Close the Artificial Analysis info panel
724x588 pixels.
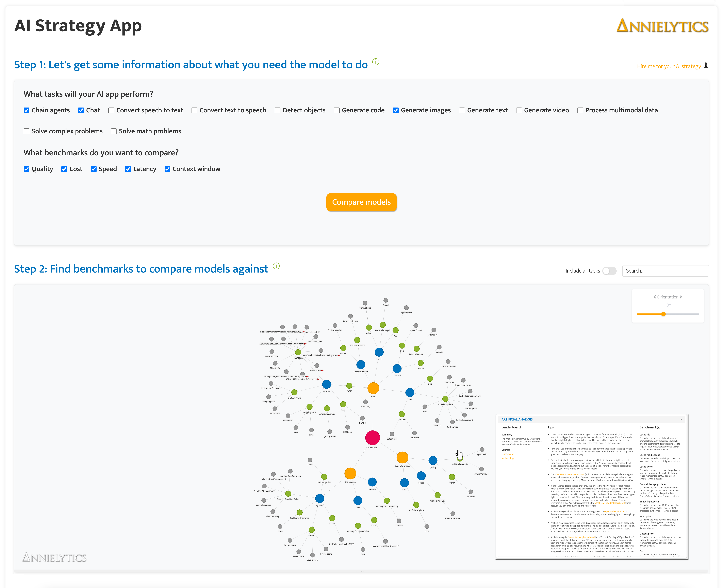[x=681, y=419]
